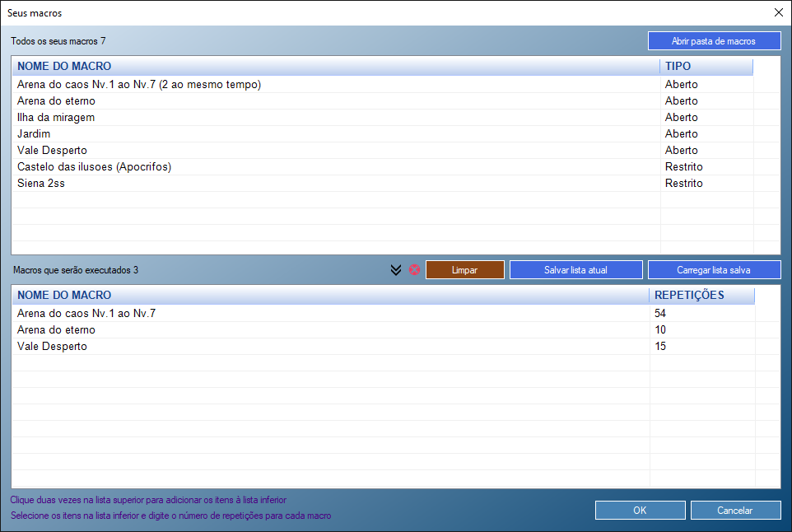Screen dimensions: 792x532
Task: Select Ilha da miragem in upper list
Action: click(56, 118)
